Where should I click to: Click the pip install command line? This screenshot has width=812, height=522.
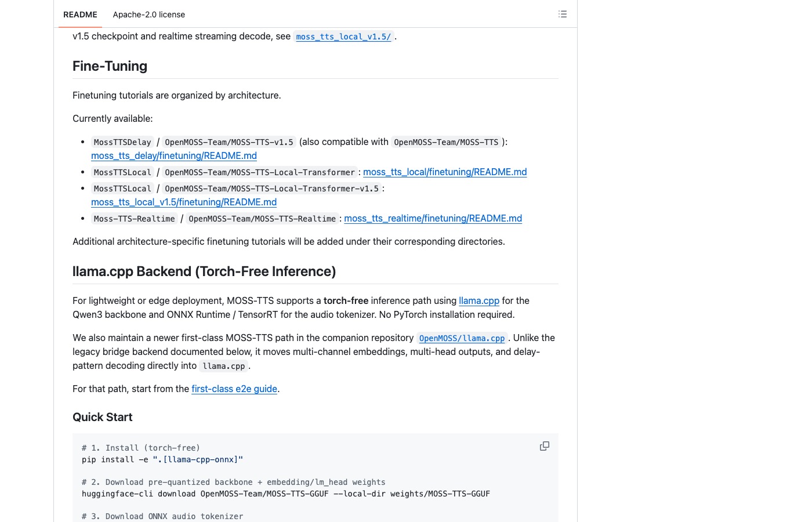click(x=162, y=459)
